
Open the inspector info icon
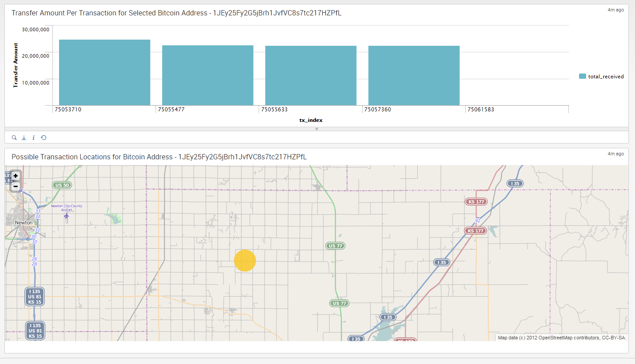(x=33, y=138)
